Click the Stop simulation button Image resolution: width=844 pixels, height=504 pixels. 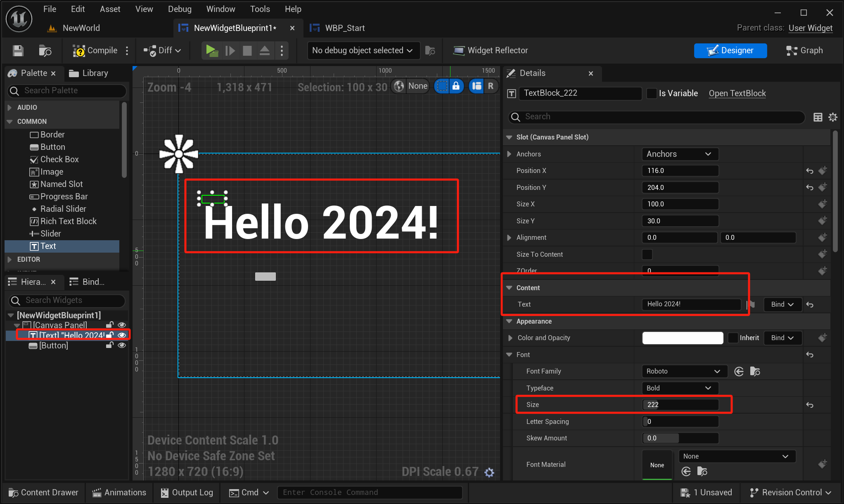coord(247,51)
